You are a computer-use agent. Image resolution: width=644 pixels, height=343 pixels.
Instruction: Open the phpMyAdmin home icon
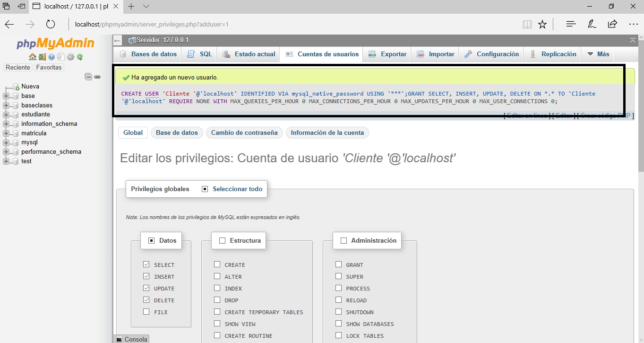[32, 57]
